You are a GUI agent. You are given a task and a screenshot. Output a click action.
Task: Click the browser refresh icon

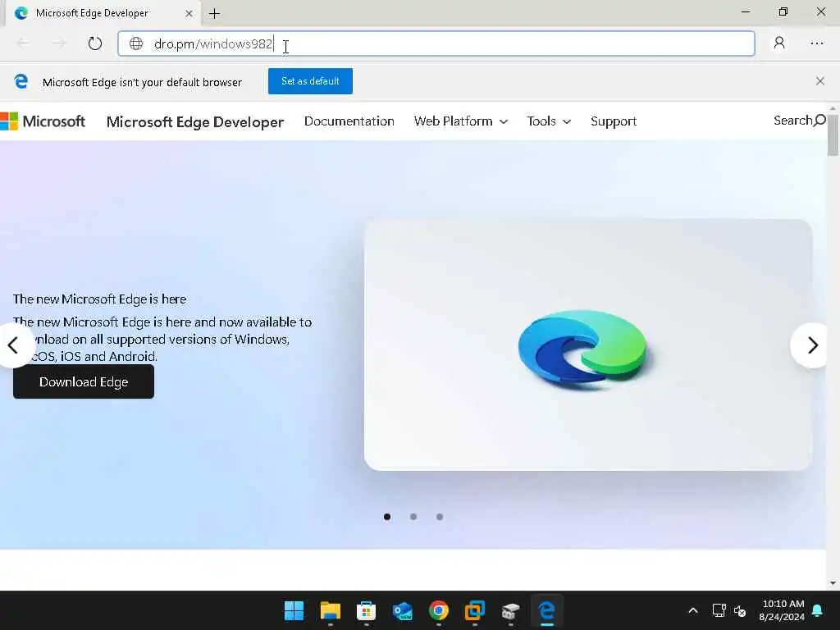point(95,43)
